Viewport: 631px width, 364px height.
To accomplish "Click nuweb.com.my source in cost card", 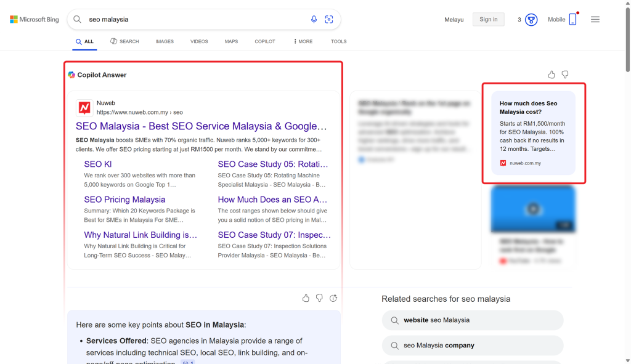I will 525,163.
